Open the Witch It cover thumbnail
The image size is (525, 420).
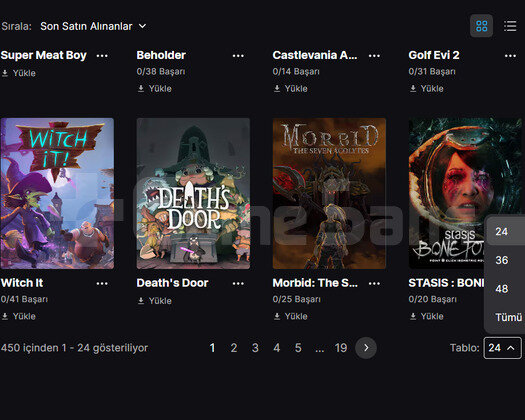57,193
